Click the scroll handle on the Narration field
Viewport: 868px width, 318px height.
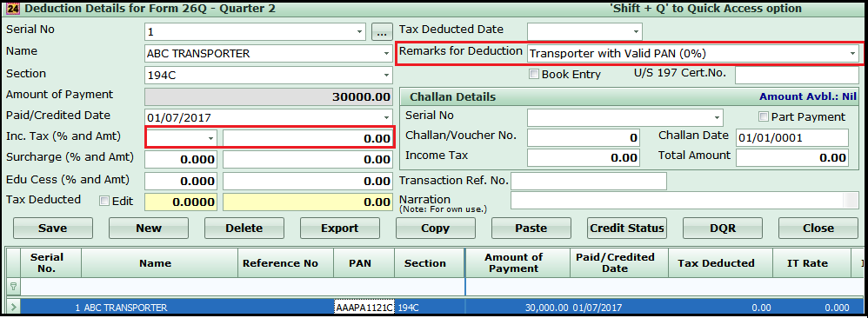pos(851,200)
